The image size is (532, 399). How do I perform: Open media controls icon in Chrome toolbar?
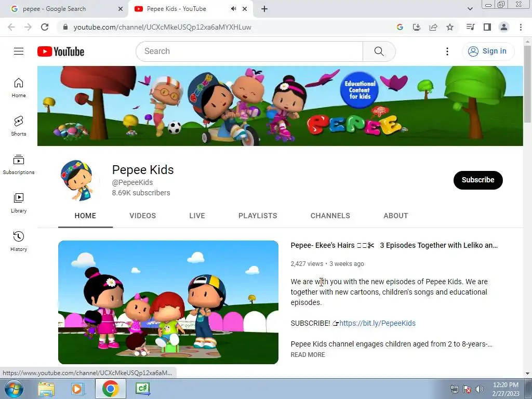coord(471,27)
